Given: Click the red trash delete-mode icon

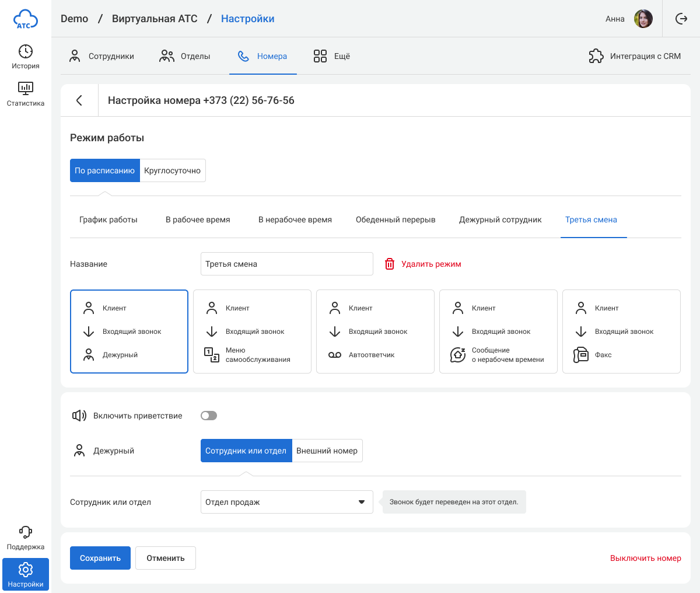Looking at the screenshot, I should 390,264.
